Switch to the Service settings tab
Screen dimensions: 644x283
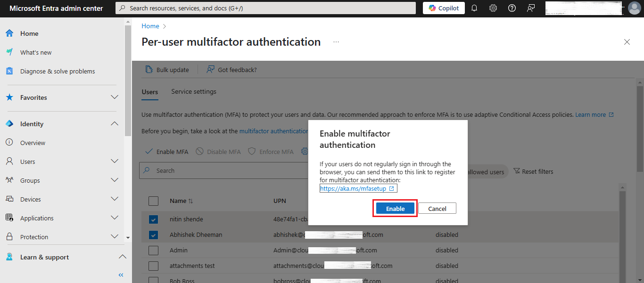pos(194,91)
